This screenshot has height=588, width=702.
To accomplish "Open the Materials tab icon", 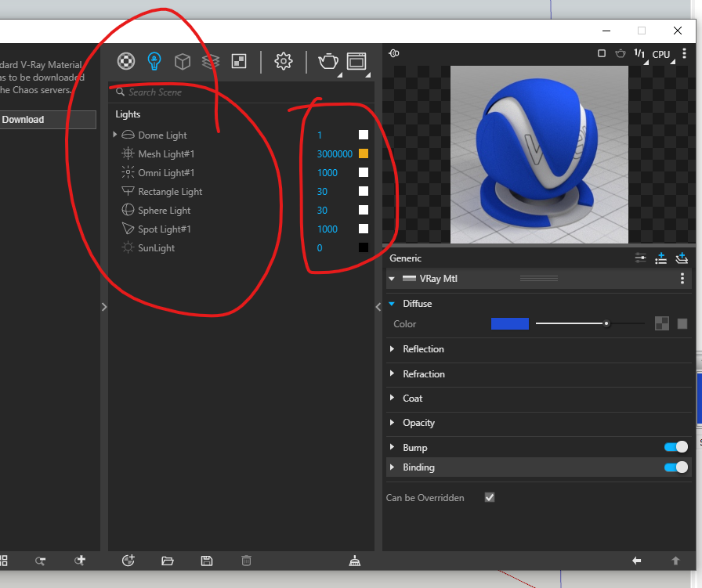I will pos(126,61).
